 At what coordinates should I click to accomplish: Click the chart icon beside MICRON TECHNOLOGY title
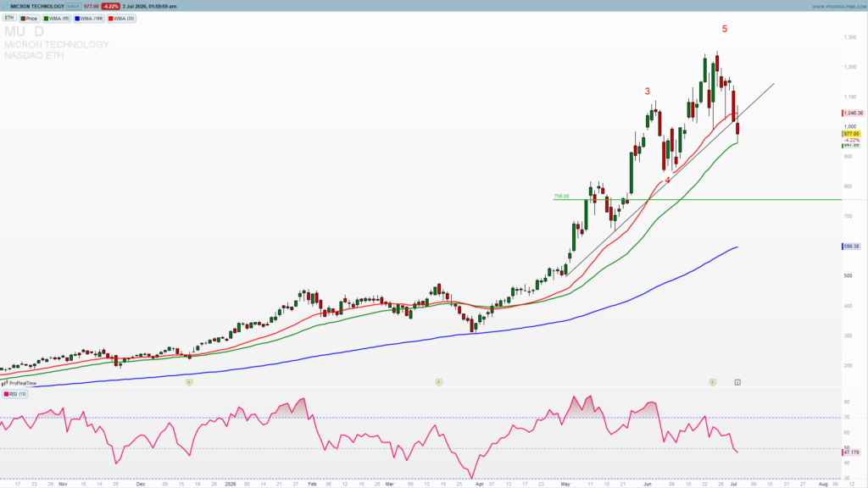click(x=6, y=6)
